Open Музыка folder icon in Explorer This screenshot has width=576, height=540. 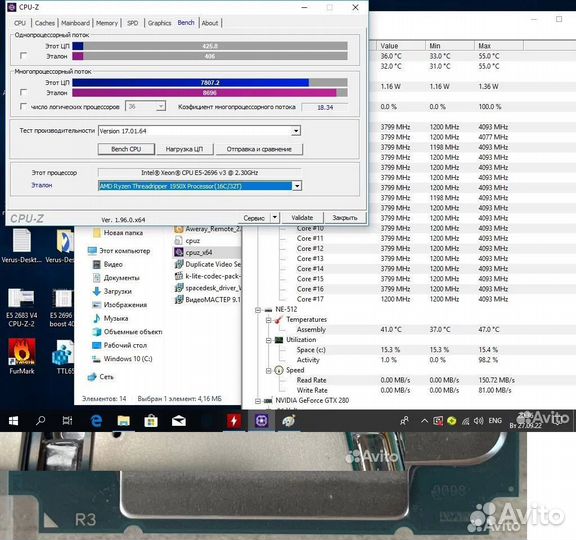[x=97, y=318]
